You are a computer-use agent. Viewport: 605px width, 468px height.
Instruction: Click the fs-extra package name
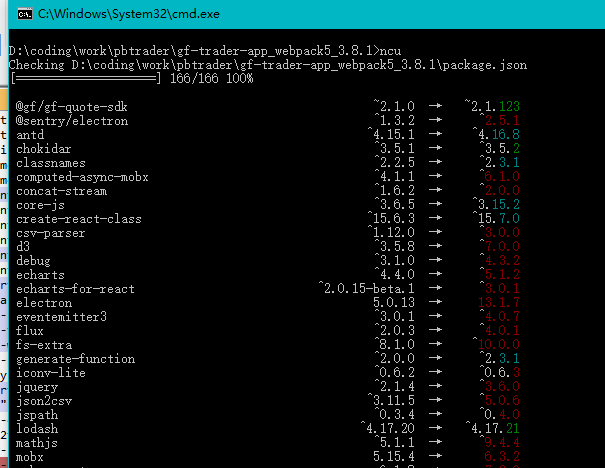[x=44, y=345]
